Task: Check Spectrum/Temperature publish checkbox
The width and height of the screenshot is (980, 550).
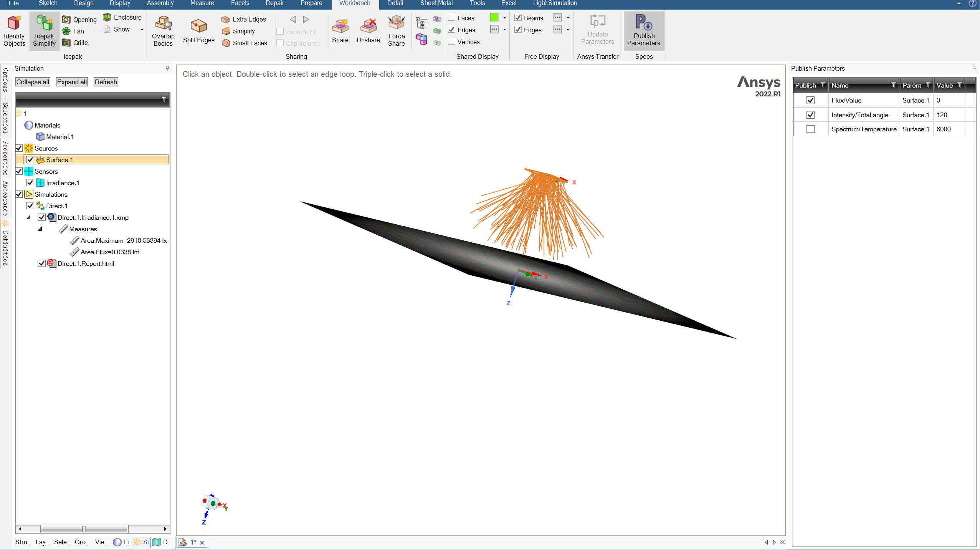Action: (810, 129)
